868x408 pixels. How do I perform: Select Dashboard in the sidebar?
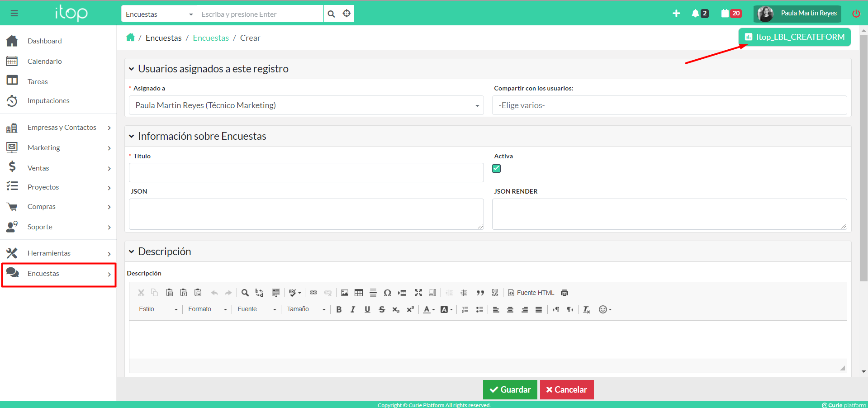coord(44,41)
